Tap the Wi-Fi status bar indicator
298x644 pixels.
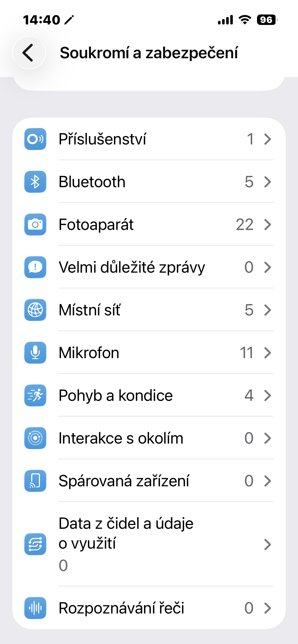pyautogui.click(x=245, y=20)
